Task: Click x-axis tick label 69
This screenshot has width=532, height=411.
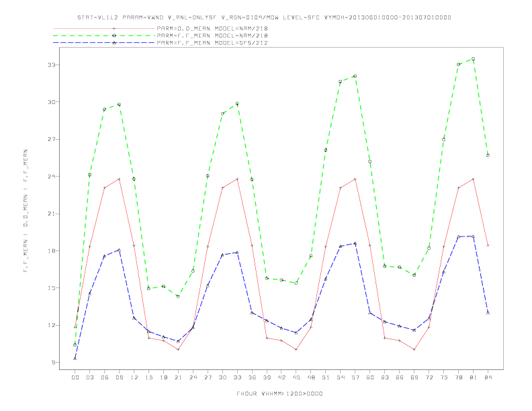Action: click(x=414, y=377)
